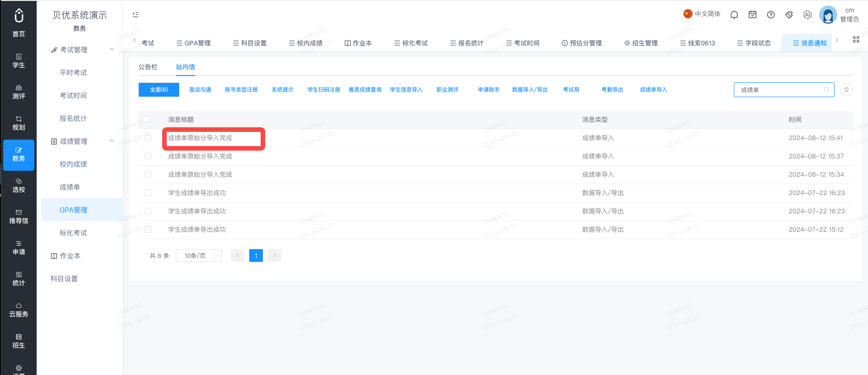The height and width of the screenshot is (375, 868).
Task: Collapse sidebar with the menu fold icon
Action: [136, 15]
